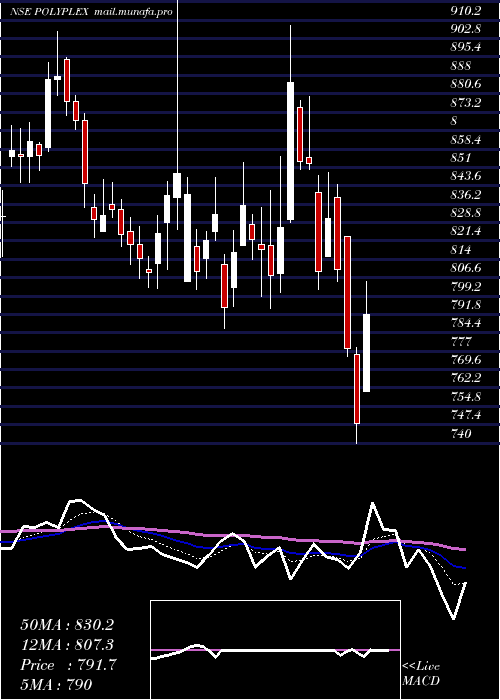The image size is (500, 700).
Task: Click the 888 price axis label
Action: click(x=461, y=66)
